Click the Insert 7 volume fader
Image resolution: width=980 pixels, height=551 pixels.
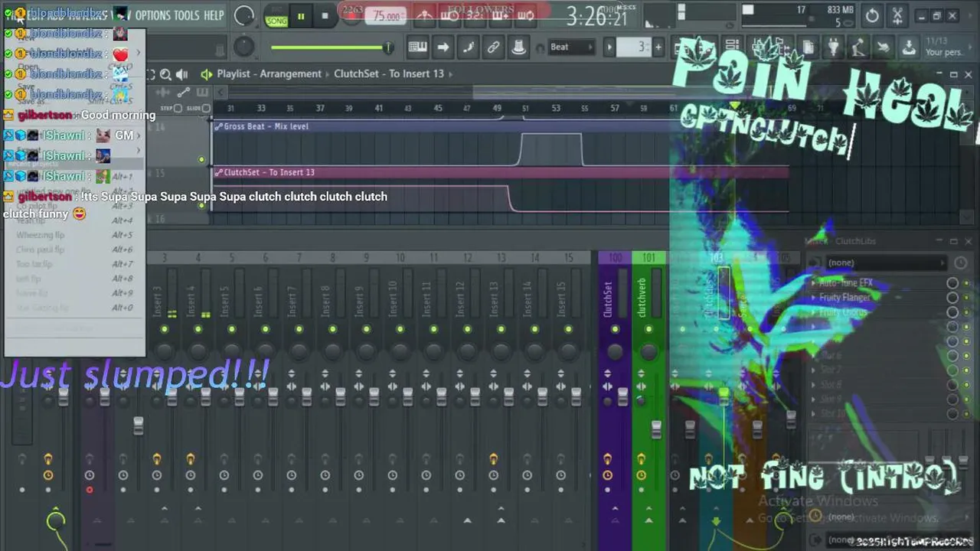pos(306,396)
